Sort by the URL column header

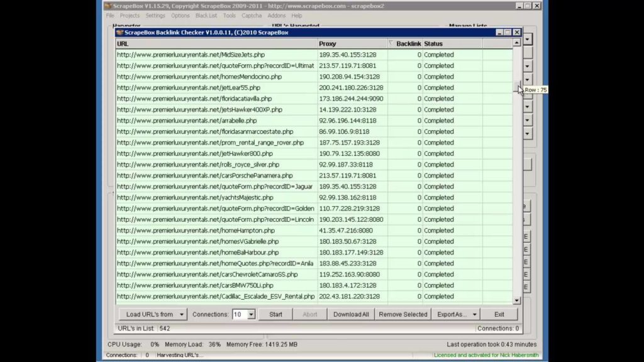pyautogui.click(x=216, y=43)
